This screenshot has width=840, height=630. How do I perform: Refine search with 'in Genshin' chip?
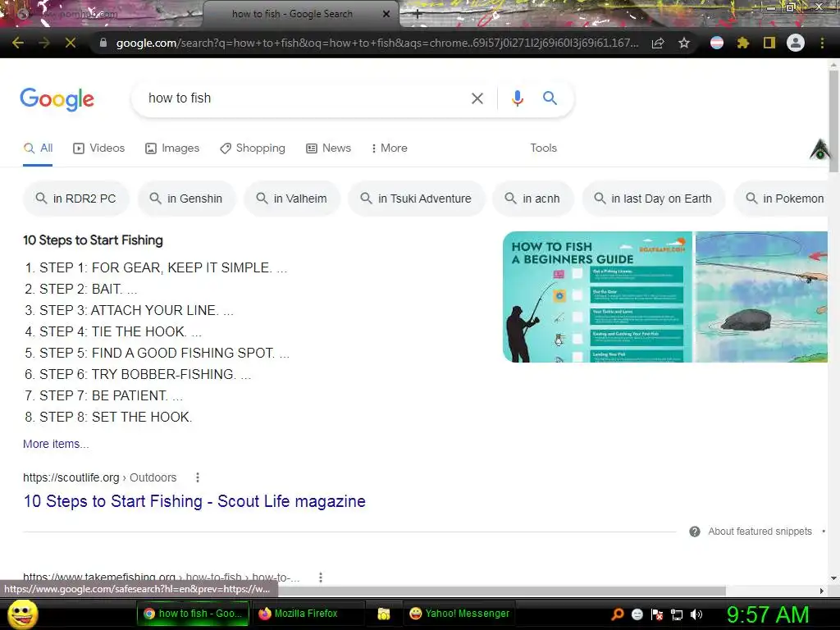(186, 199)
